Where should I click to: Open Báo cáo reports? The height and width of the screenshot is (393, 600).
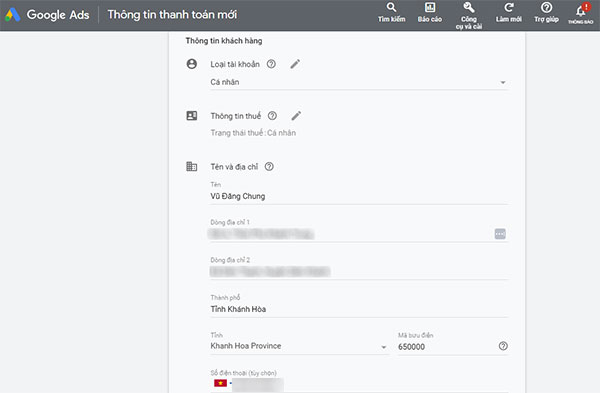(430, 13)
